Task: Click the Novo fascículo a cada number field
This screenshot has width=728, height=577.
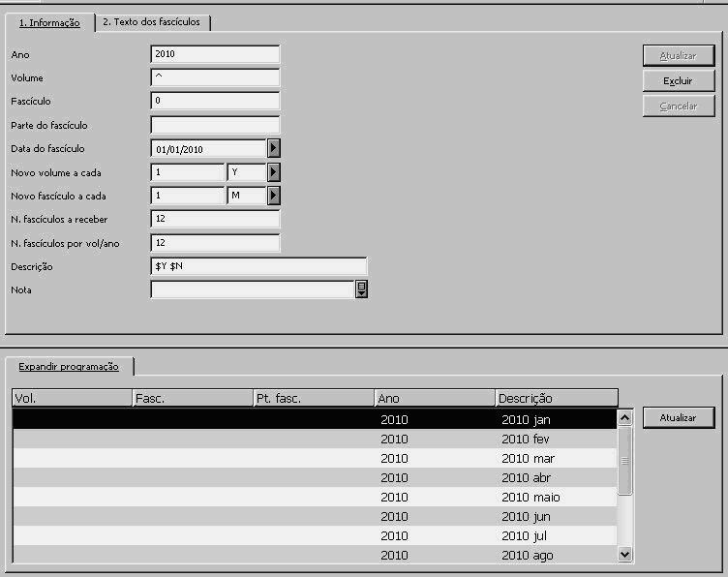Action: click(x=188, y=196)
